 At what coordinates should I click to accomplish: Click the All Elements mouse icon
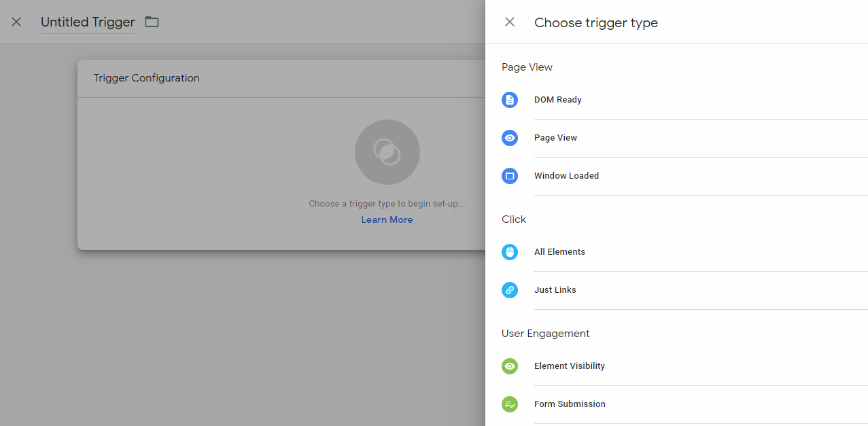[x=510, y=252]
